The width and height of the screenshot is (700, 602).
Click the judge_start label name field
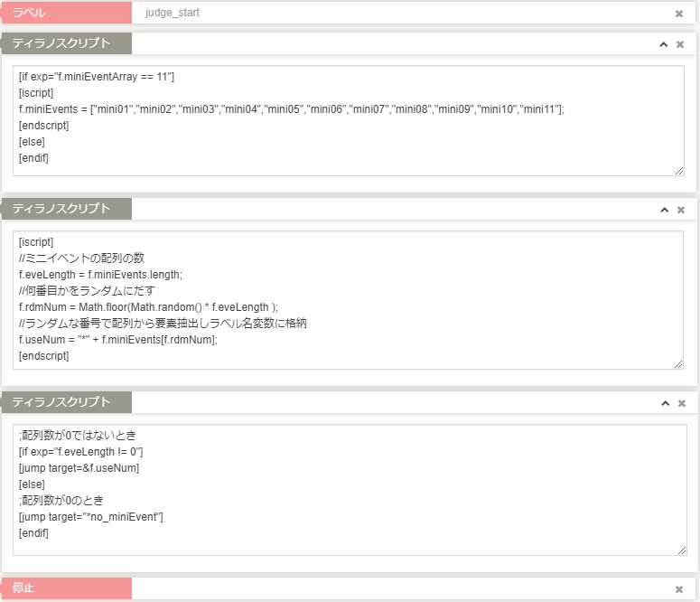point(397,14)
